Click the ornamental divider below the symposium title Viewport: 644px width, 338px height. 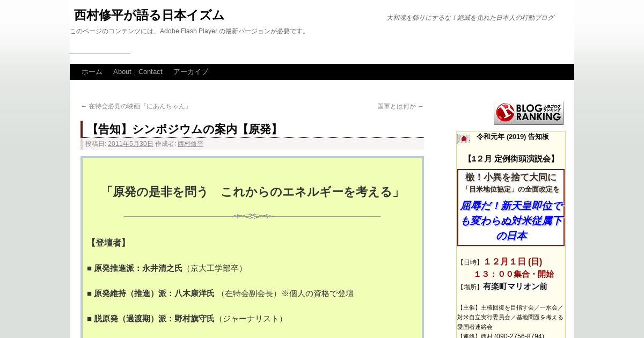coord(252,216)
